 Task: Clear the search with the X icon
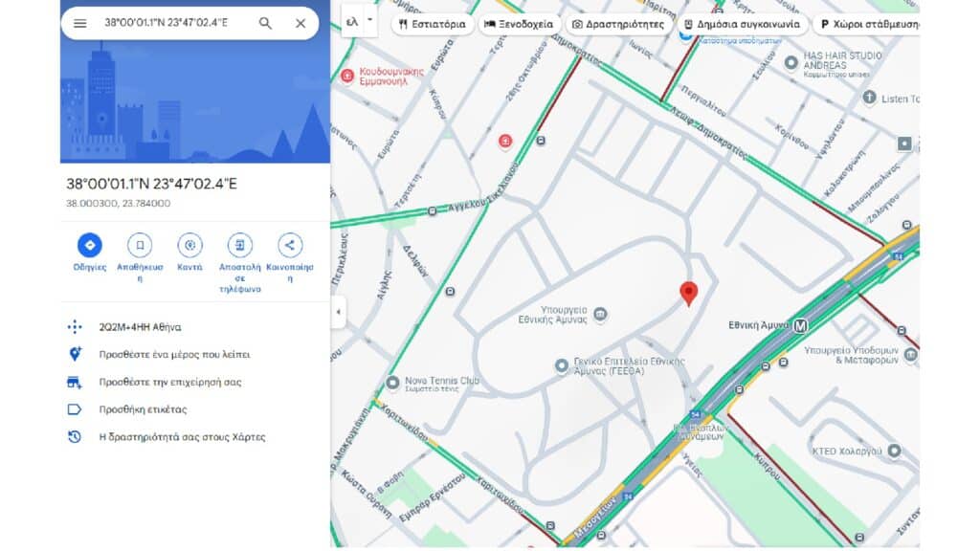(x=301, y=23)
